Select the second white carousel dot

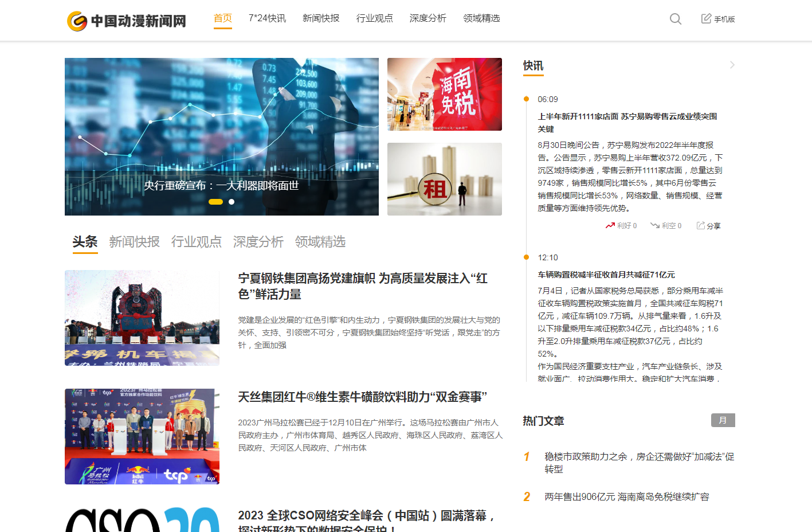click(x=232, y=202)
